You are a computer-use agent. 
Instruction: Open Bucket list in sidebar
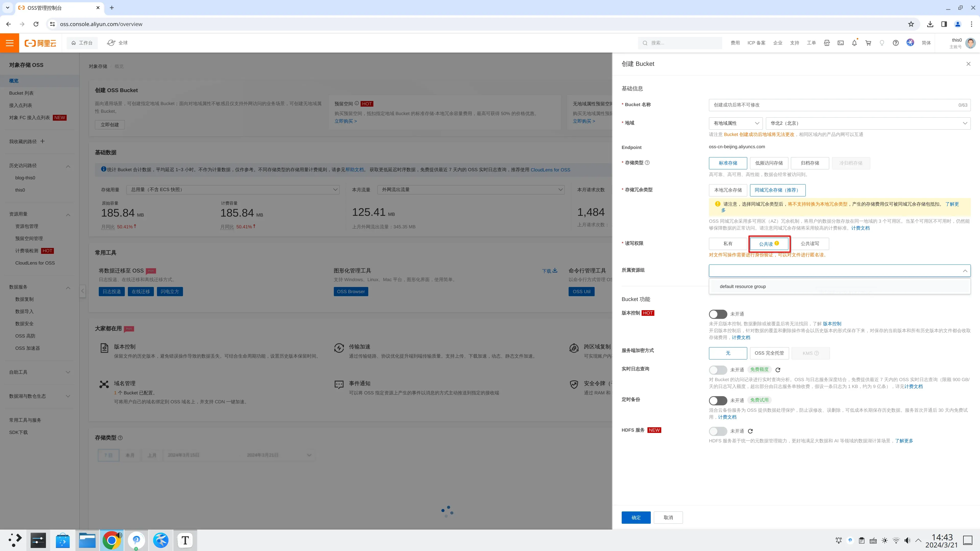click(21, 93)
